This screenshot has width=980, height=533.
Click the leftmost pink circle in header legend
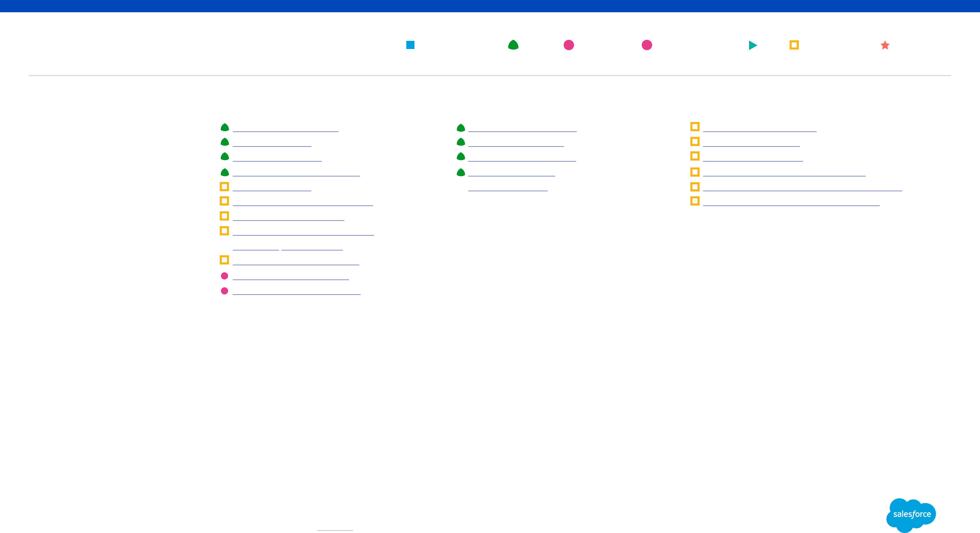pos(569,45)
